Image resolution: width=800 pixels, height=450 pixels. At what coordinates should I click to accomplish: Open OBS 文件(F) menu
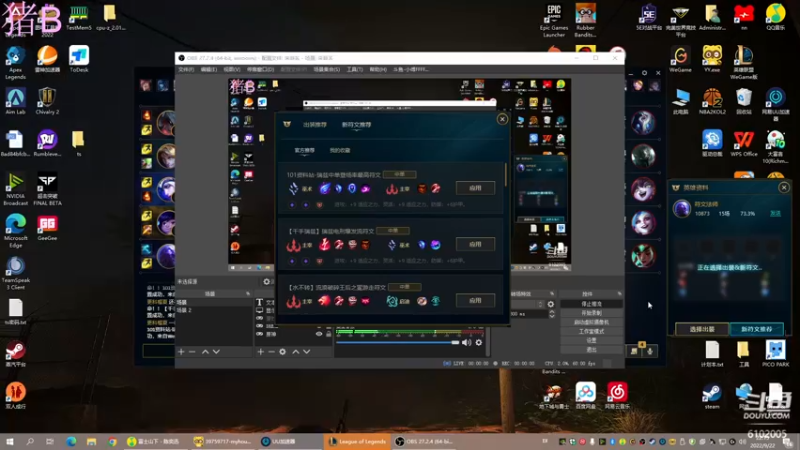click(186, 69)
